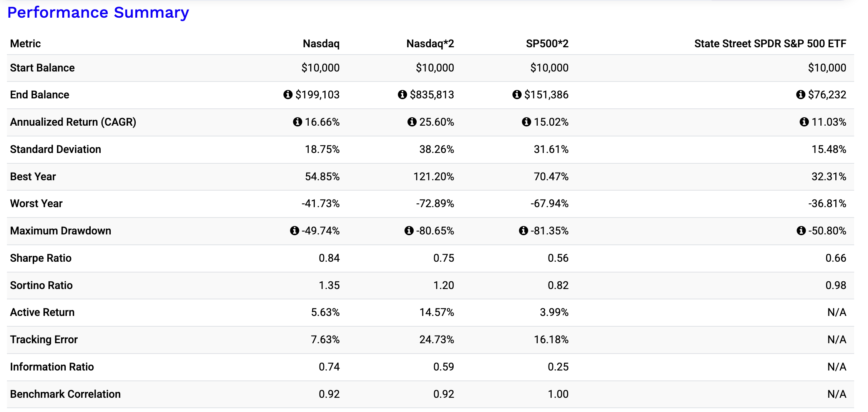868x412 pixels.
Task: Click info icon next to SP500*2 CAGR 15.02%
Action: (x=527, y=122)
